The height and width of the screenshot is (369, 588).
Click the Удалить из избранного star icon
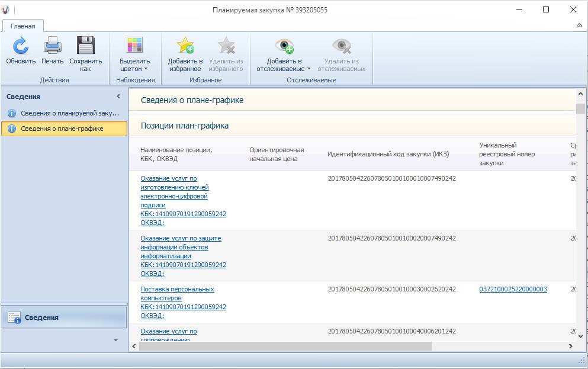(226, 46)
